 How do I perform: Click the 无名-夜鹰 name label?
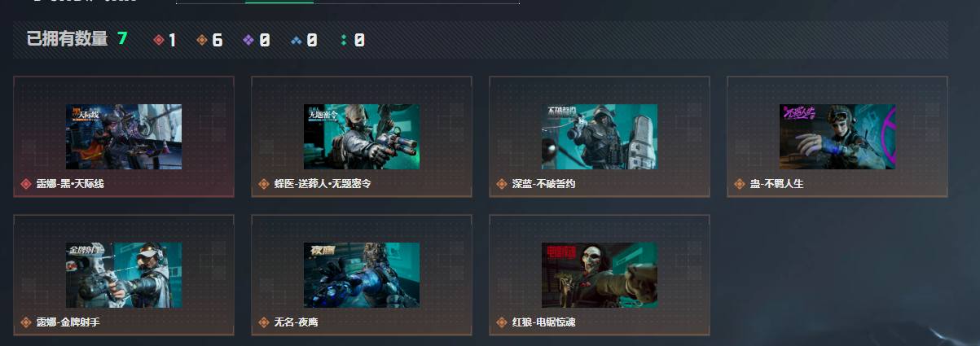(x=296, y=322)
